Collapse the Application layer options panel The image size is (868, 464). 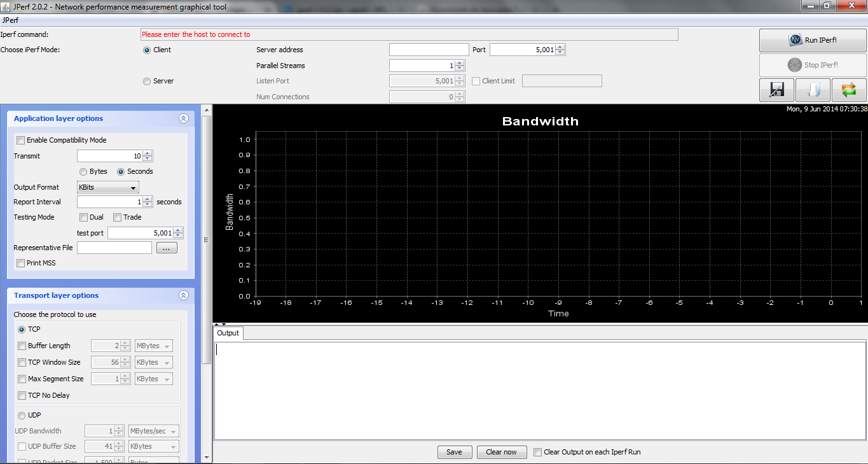[184, 118]
